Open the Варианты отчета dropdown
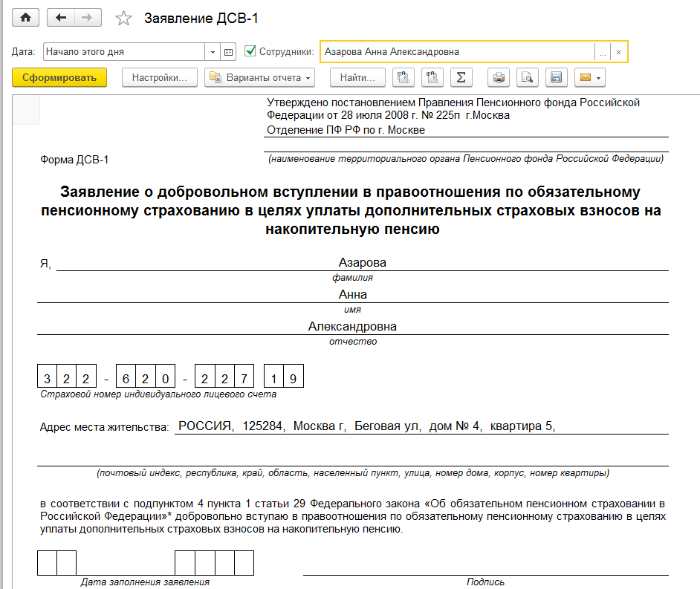700x589 pixels. click(x=259, y=77)
